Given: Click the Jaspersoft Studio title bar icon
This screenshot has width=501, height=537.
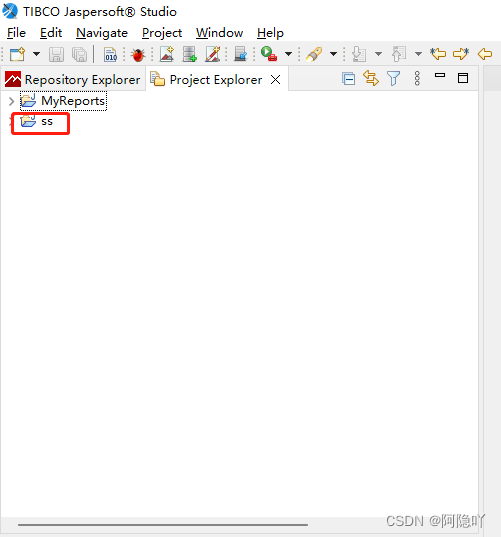Looking at the screenshot, I should click(x=10, y=11).
